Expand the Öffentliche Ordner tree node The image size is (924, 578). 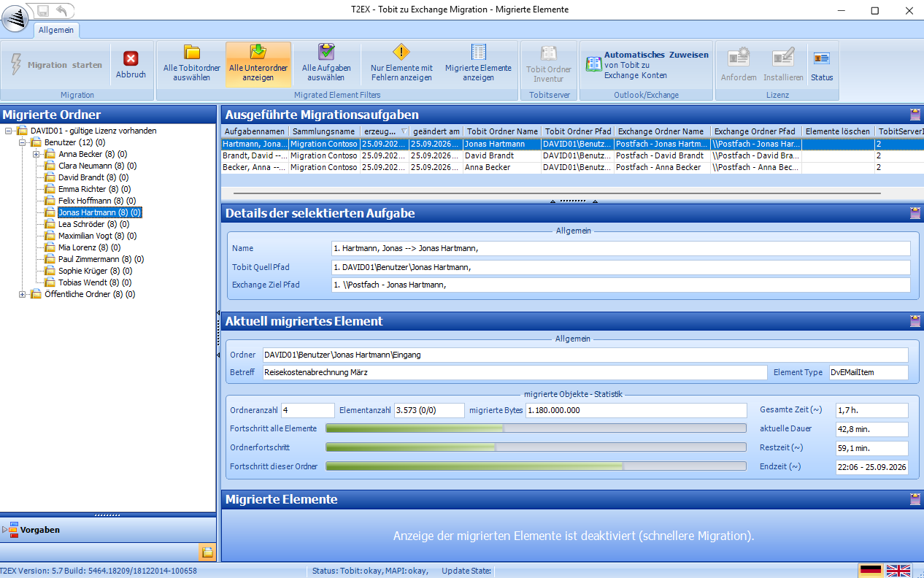23,294
